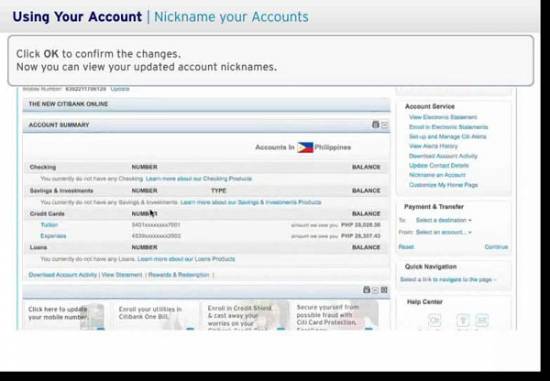The image size is (550, 381).
Task: Click Update link beside mobile number
Action: click(120, 89)
